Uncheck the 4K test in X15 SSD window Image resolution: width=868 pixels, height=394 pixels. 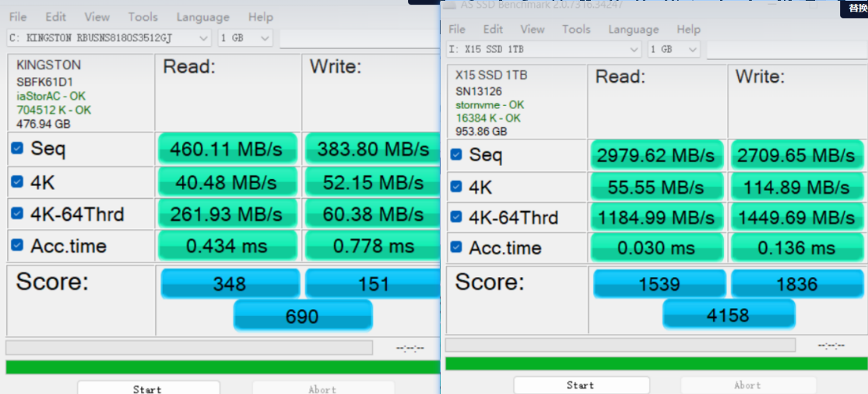click(455, 187)
